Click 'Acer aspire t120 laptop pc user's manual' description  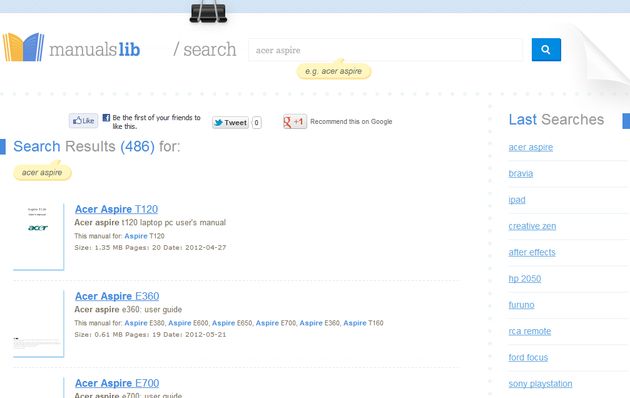(150, 222)
